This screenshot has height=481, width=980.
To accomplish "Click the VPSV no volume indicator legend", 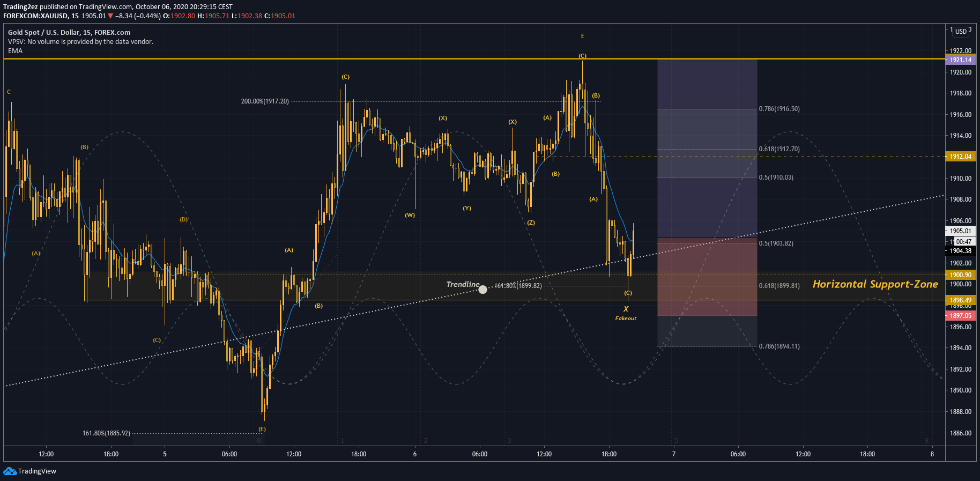I will [80, 42].
